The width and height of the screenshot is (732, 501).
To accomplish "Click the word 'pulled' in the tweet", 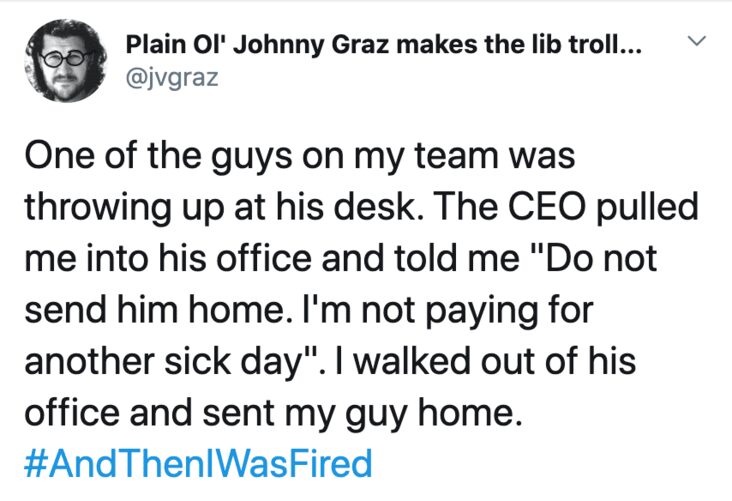I will pyautogui.click(x=647, y=208).
